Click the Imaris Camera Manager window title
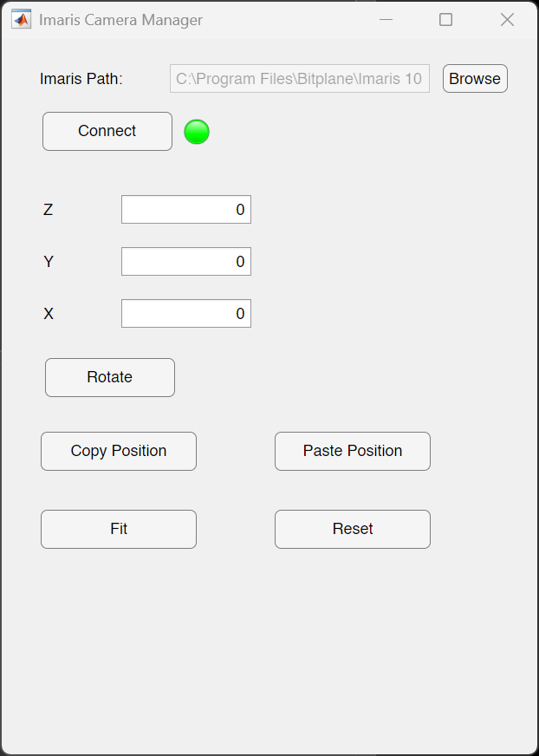The height and width of the screenshot is (756, 539). [x=120, y=20]
